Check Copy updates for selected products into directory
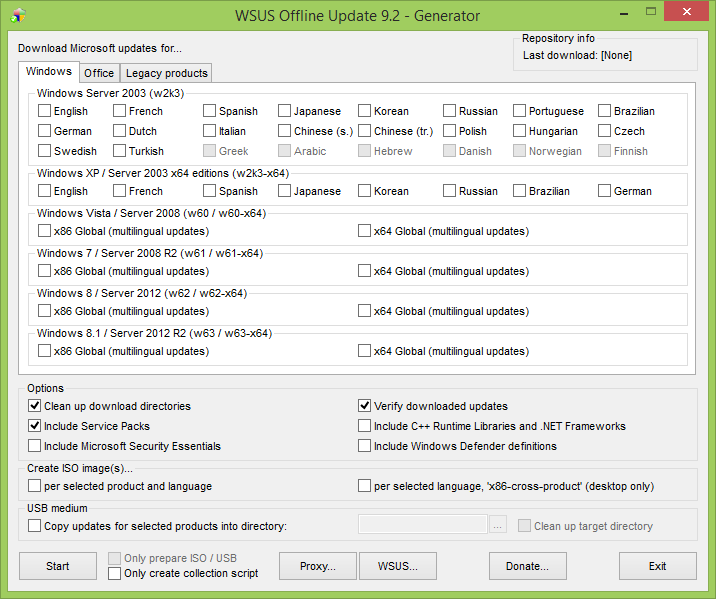 point(36,526)
